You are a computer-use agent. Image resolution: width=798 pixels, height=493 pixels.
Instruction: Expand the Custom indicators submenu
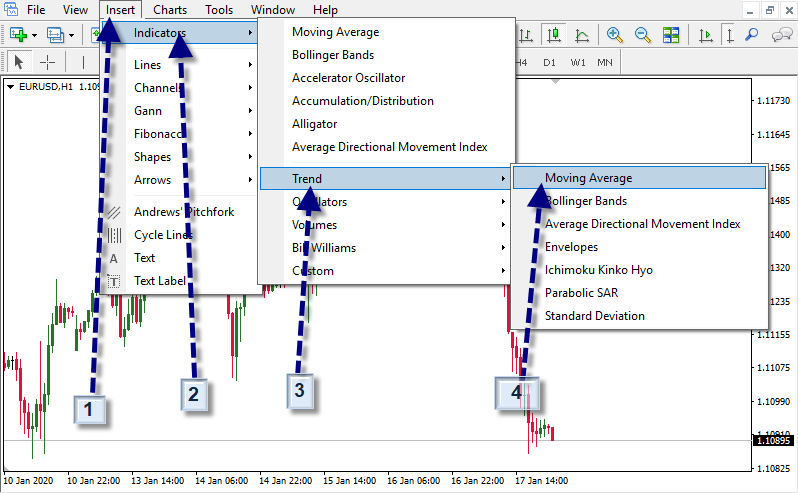[386, 270]
